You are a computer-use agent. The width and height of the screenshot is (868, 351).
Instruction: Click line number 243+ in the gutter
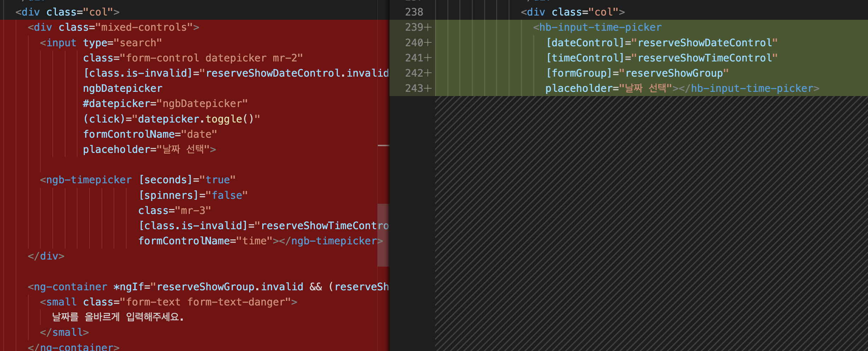(x=418, y=88)
